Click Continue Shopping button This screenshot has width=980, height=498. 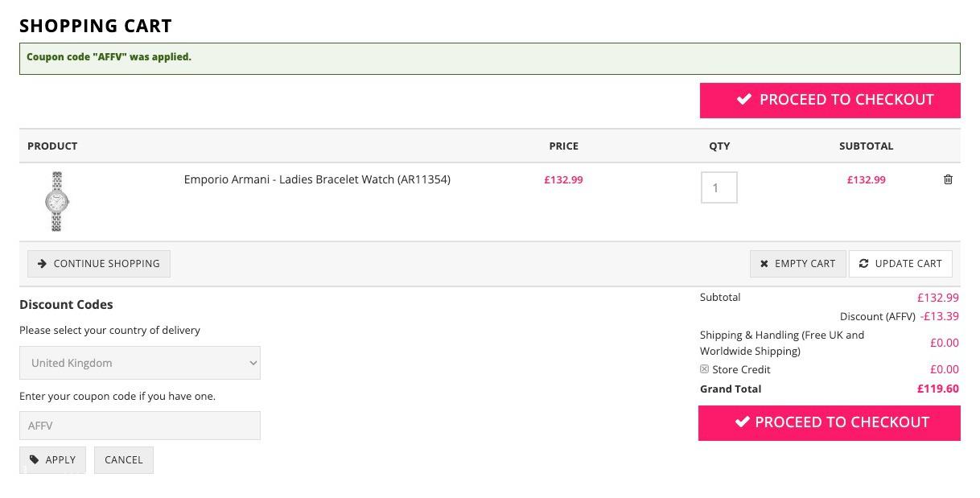99,264
